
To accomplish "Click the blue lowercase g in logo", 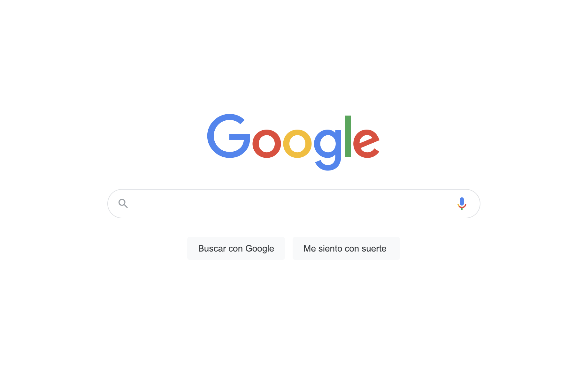I will pyautogui.click(x=328, y=150).
